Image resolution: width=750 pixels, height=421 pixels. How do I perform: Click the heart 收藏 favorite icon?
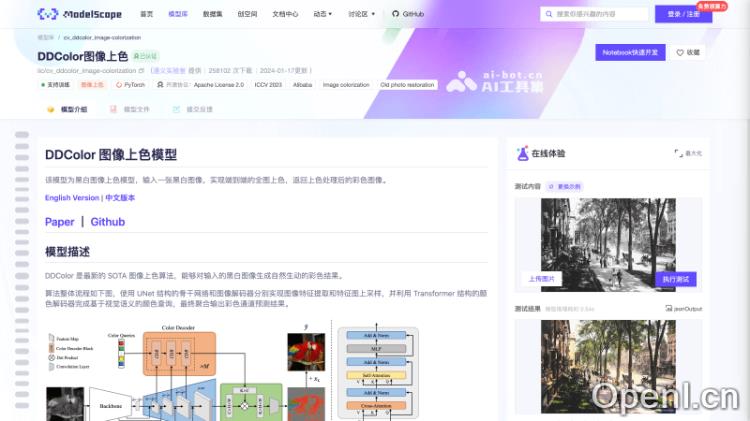click(679, 52)
